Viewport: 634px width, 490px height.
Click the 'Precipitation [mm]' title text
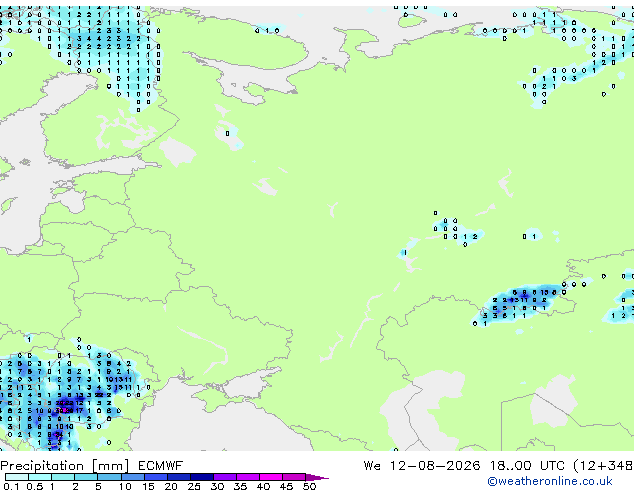65,466
